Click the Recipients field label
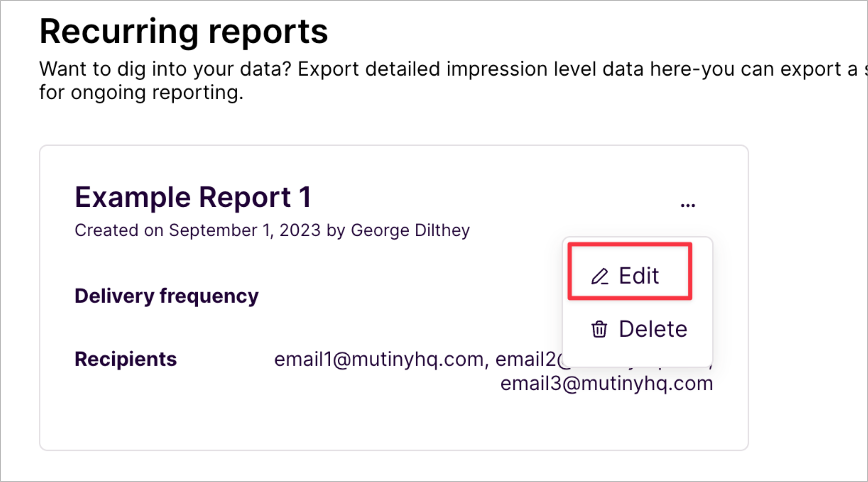The width and height of the screenshot is (868, 482). tap(126, 359)
